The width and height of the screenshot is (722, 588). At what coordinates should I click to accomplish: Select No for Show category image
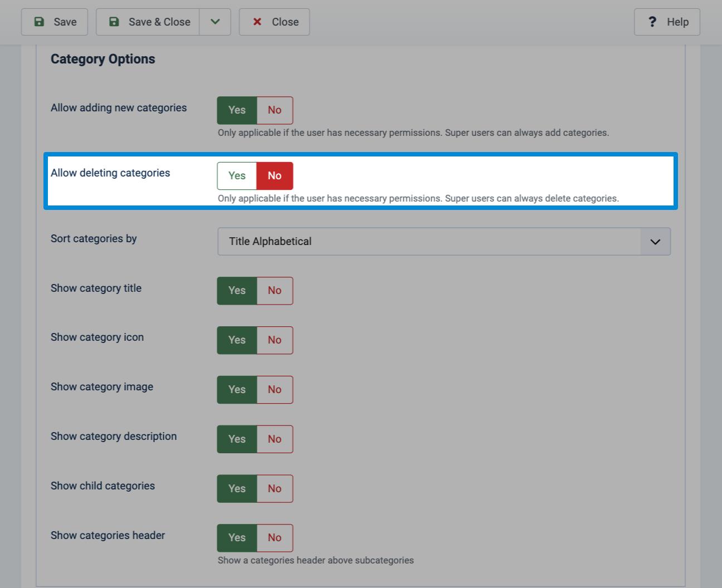click(x=275, y=390)
